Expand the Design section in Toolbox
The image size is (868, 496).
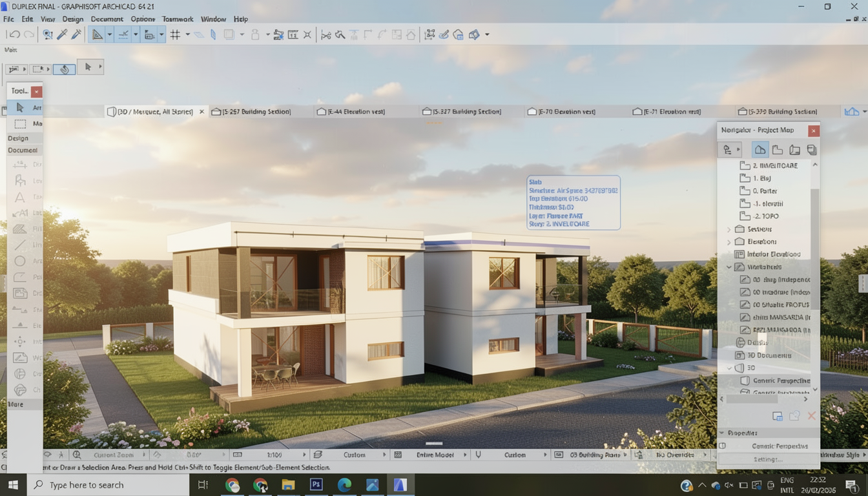18,138
